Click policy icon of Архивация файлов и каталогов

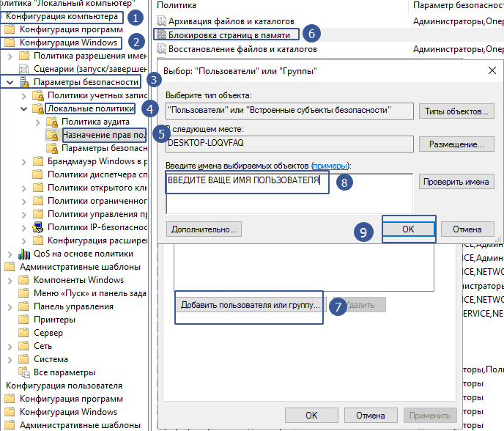(x=161, y=21)
